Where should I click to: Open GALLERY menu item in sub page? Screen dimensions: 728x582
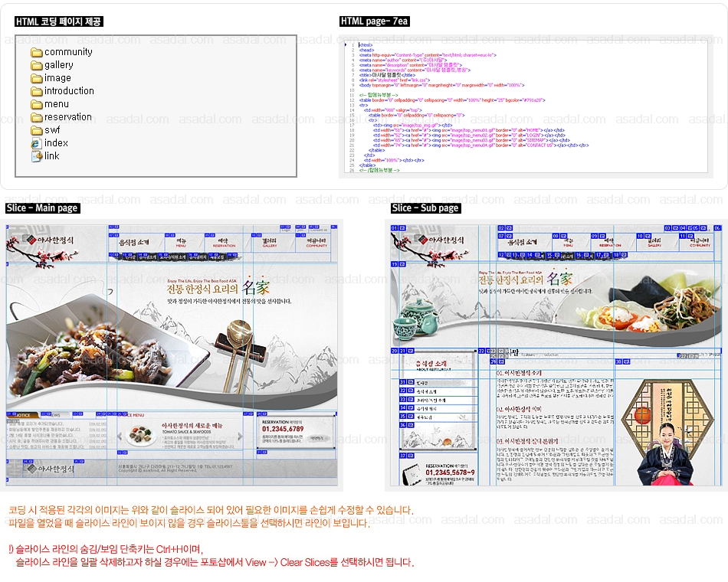coord(654,242)
